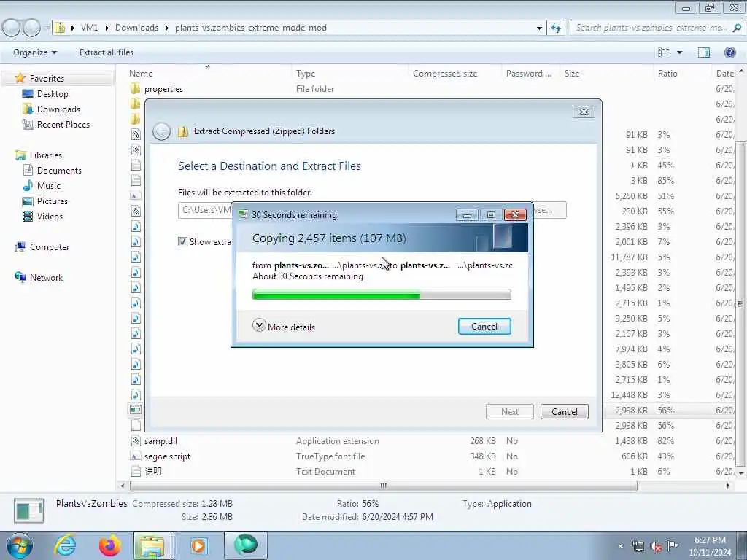Select Computer in the navigation pane

pyautogui.click(x=50, y=247)
